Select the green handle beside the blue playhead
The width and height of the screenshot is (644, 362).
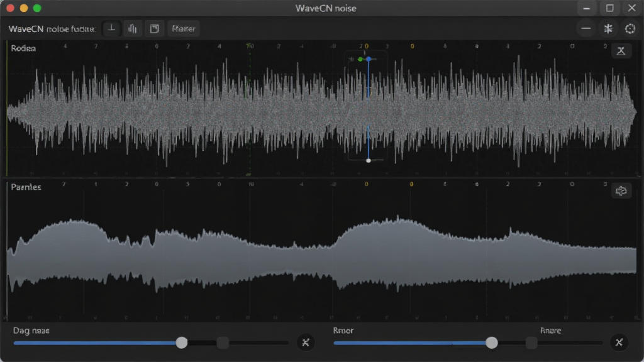(360, 60)
